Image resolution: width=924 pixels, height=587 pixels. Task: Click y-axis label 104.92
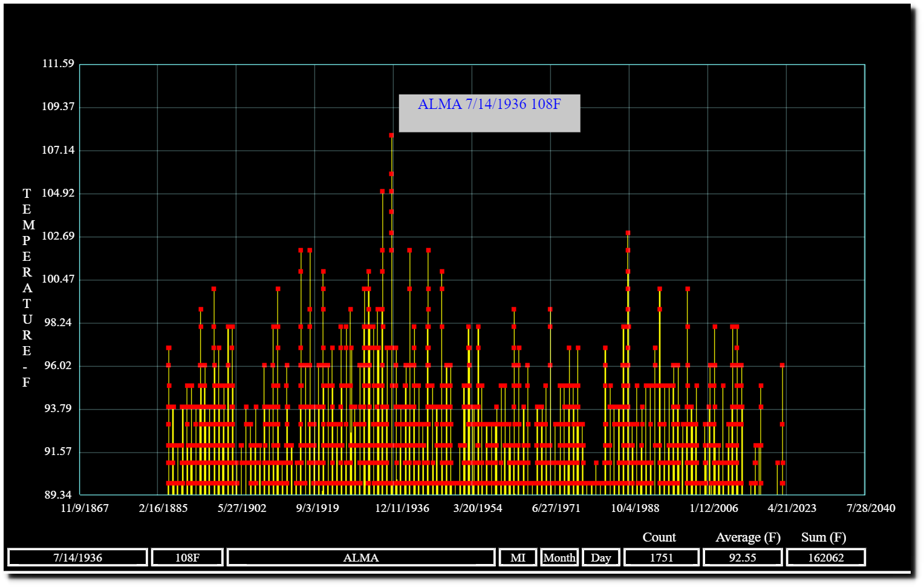pos(58,193)
